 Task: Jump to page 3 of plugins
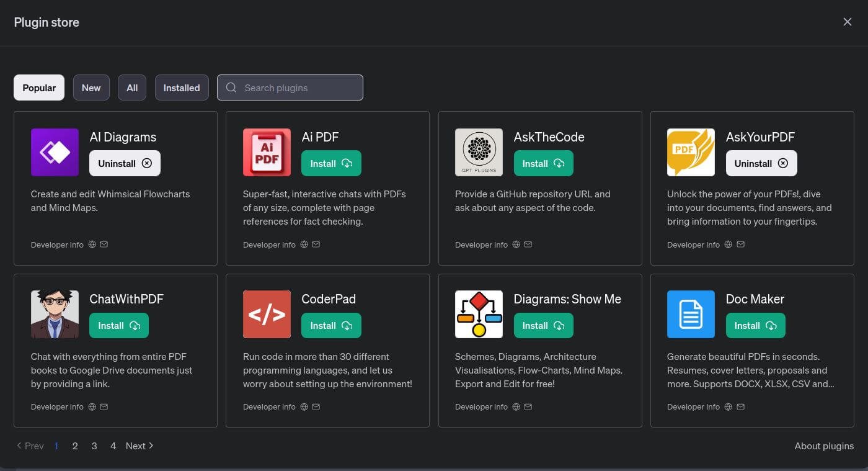[x=94, y=446]
